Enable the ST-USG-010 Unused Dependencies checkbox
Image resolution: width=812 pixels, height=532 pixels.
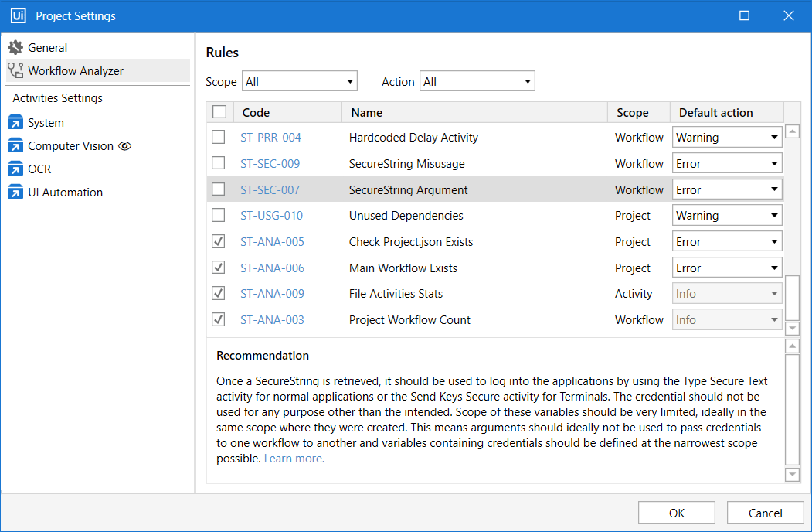(219, 215)
